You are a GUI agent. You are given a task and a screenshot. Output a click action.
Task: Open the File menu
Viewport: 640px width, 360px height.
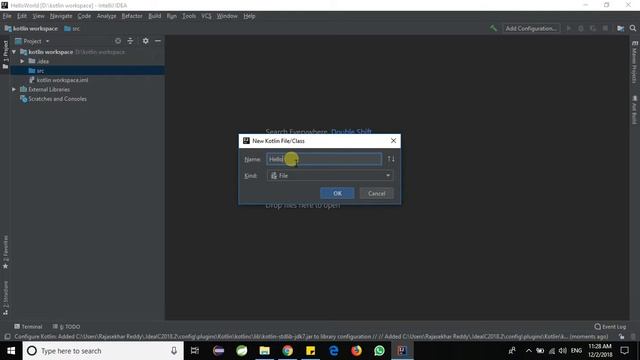coord(7,16)
